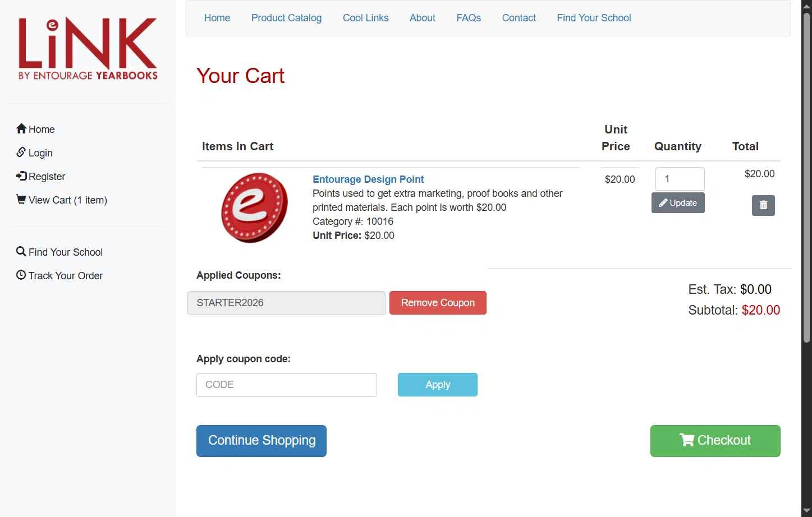Remove the STARTER2026 coupon
The height and width of the screenshot is (517, 812).
click(438, 303)
